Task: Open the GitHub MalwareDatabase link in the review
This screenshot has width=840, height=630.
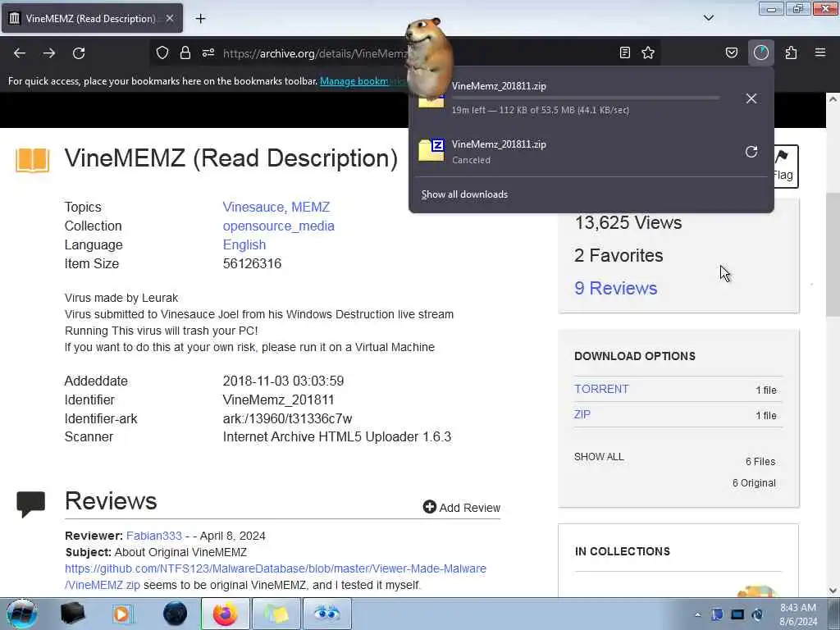Action: (x=276, y=577)
